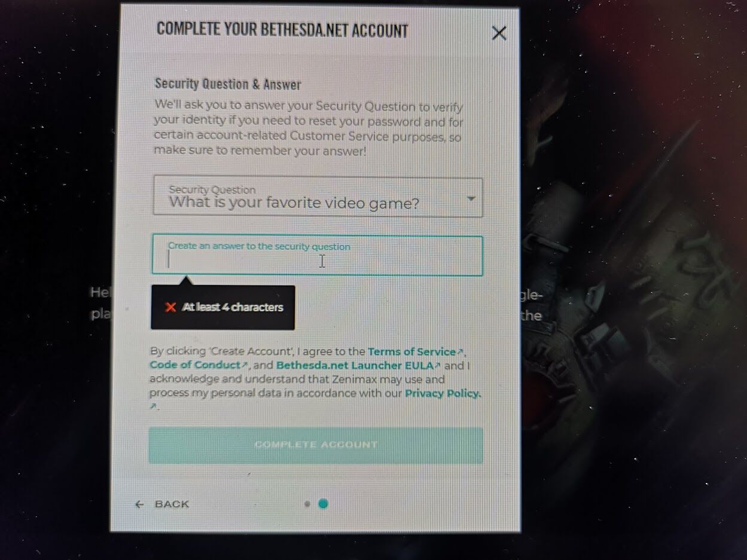747x560 pixels.
Task: Open the Privacy Policy link
Action: 443,393
